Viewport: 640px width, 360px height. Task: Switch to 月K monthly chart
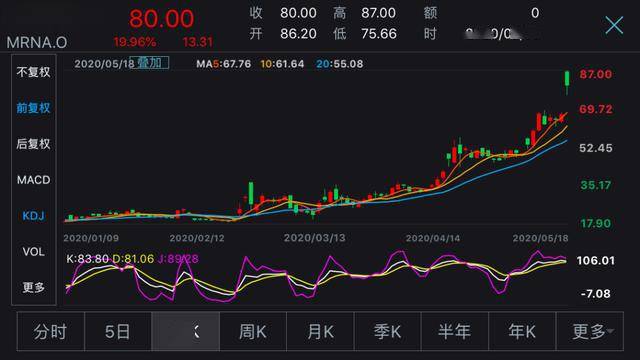click(320, 331)
